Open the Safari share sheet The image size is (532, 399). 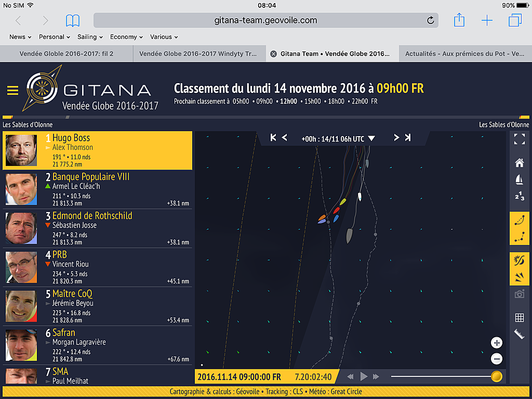coord(459,20)
